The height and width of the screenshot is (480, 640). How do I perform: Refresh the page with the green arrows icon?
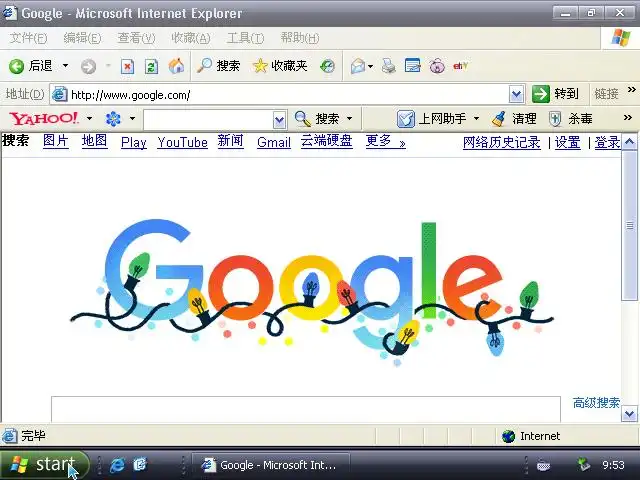tap(151, 66)
